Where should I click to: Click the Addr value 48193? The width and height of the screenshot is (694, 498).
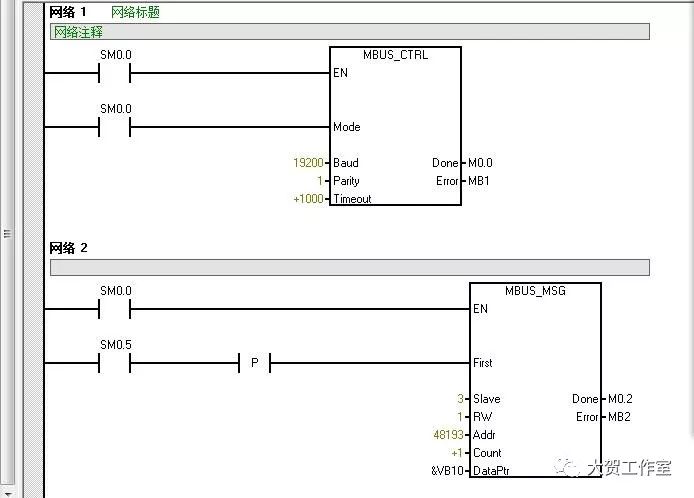pos(448,435)
